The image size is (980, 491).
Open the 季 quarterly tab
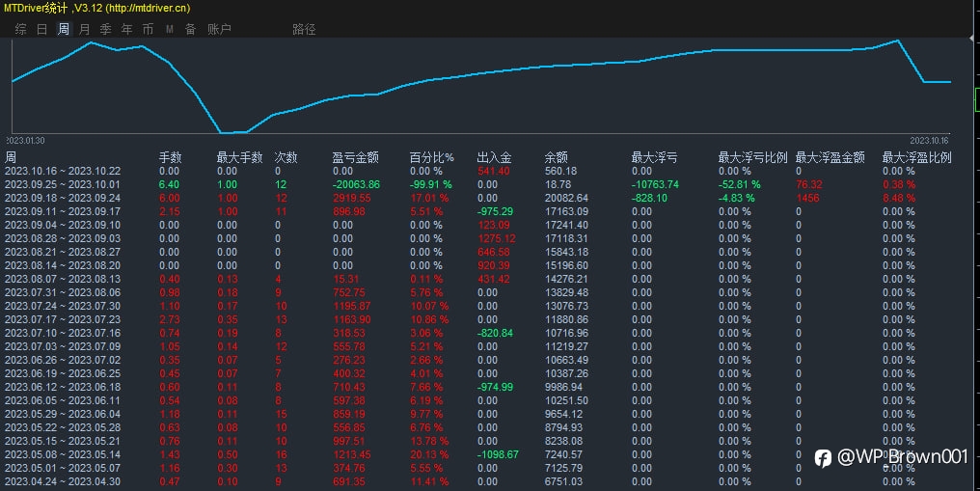(x=106, y=29)
